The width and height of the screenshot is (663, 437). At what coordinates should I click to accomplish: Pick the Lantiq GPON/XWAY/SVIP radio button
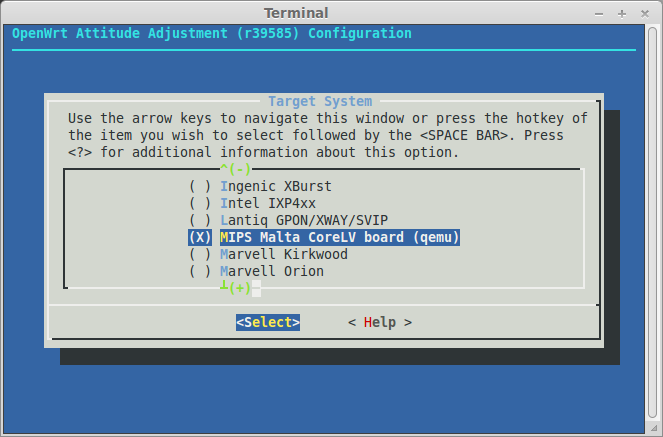(200, 220)
